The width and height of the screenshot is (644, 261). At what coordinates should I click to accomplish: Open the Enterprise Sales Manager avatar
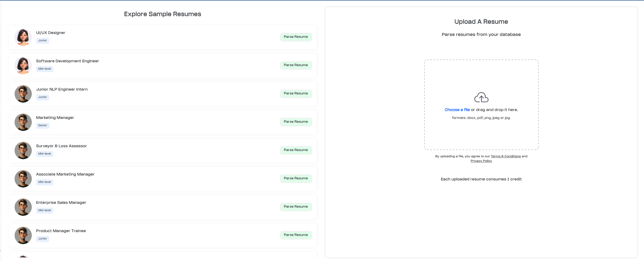[x=23, y=207]
